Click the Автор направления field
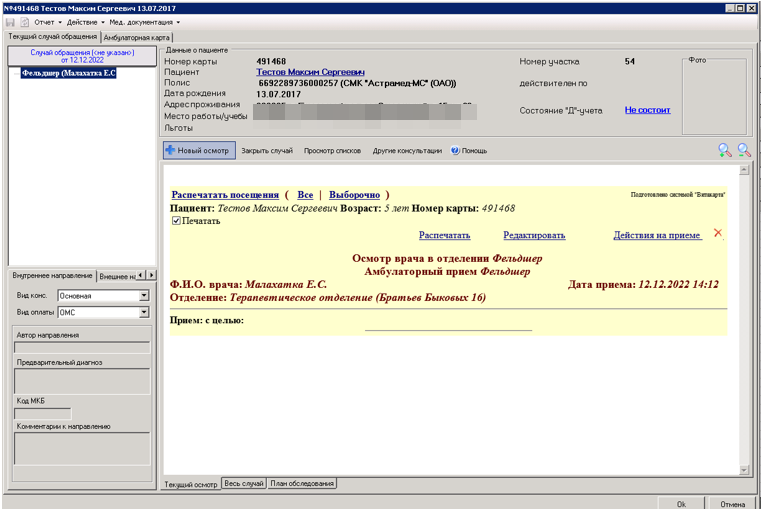762x509 pixels. (x=82, y=348)
